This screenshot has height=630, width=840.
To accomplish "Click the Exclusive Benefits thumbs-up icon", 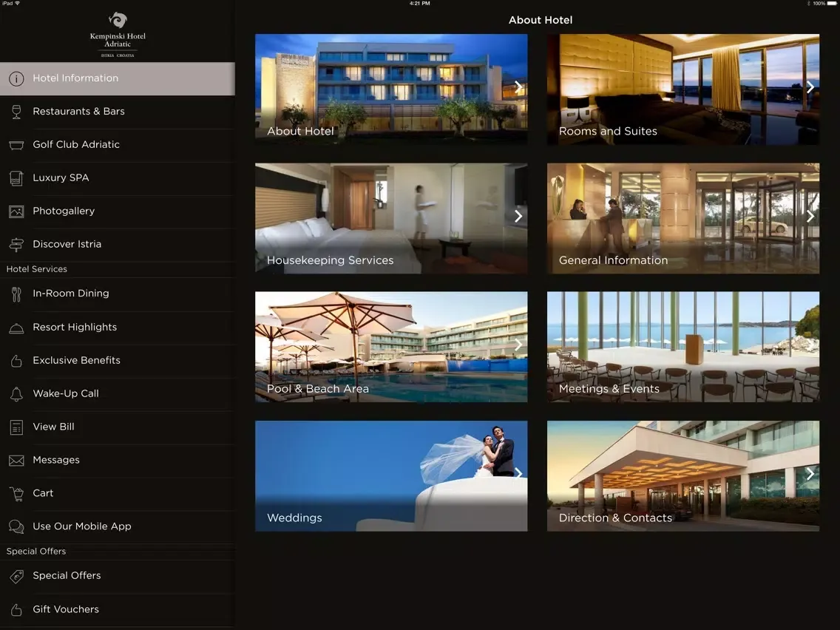I will pyautogui.click(x=16, y=361).
